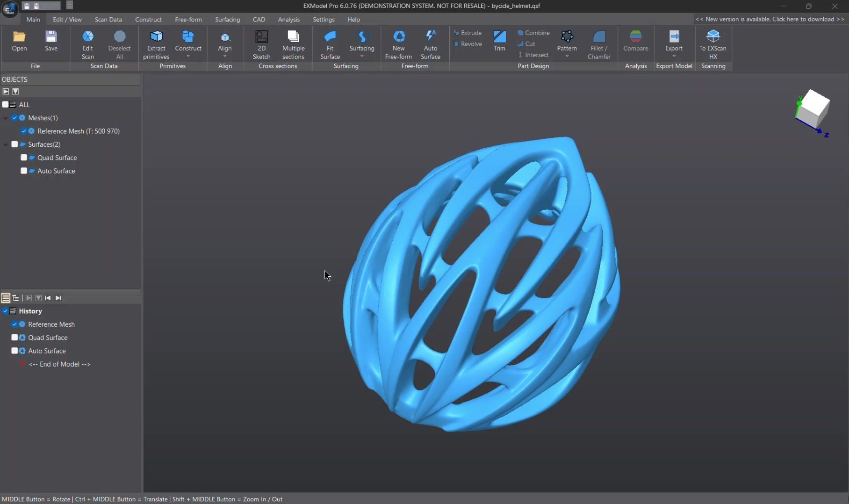Open the Analysis ribbon tab
The height and width of the screenshot is (504, 849).
pos(288,20)
